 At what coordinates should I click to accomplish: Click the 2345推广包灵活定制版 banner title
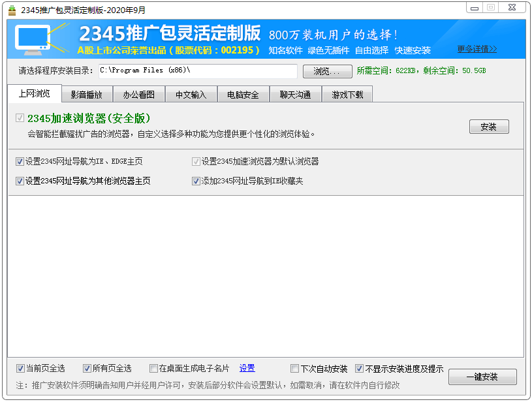coord(170,33)
